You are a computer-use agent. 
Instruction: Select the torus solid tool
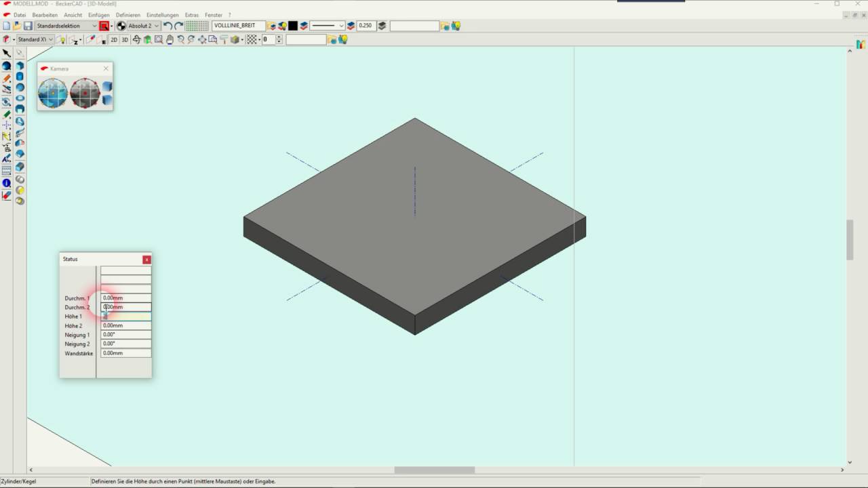coord(20,98)
